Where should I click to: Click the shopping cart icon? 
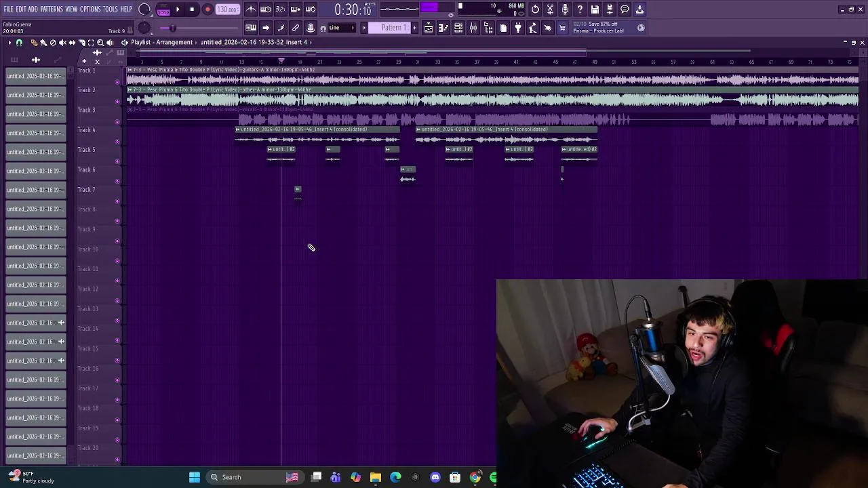pos(562,28)
